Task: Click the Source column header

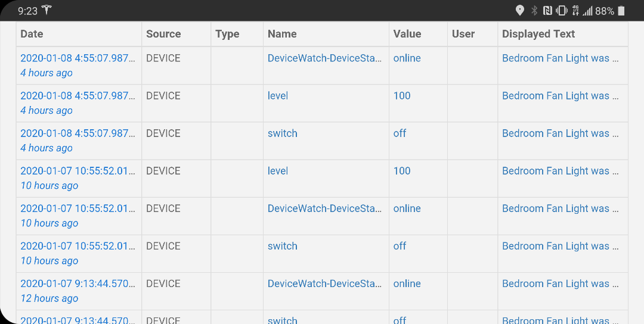Action: [163, 33]
